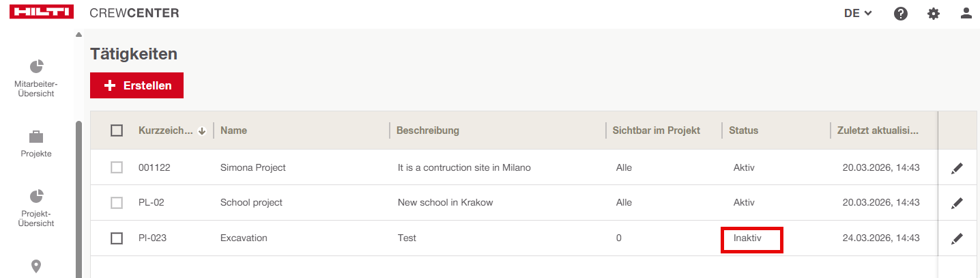This screenshot has height=278, width=980.
Task: Go to Projekt-Übersicht in the sidebar
Action: [x=36, y=208]
